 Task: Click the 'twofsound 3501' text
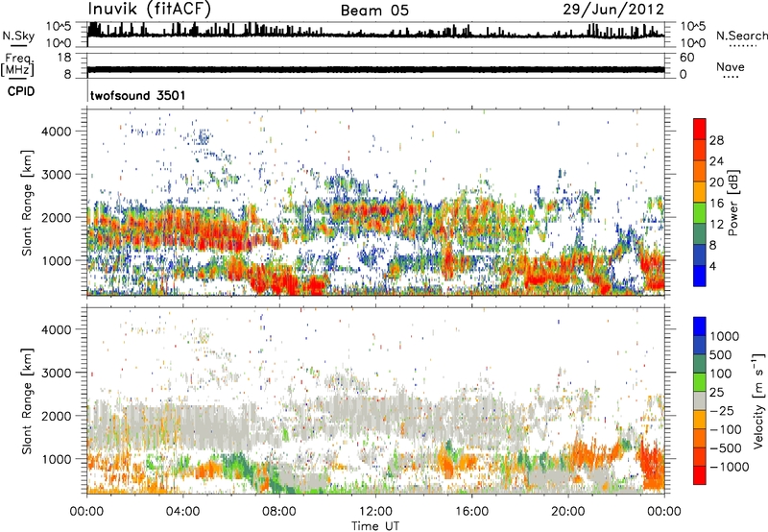point(138,95)
